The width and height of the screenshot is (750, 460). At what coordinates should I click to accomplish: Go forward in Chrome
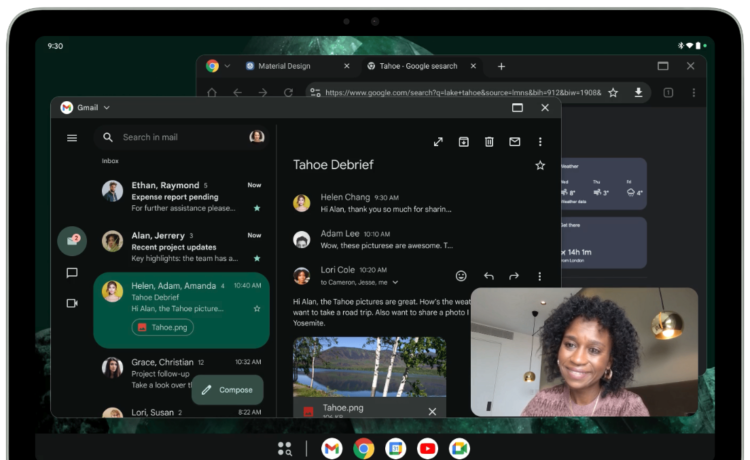[263, 93]
